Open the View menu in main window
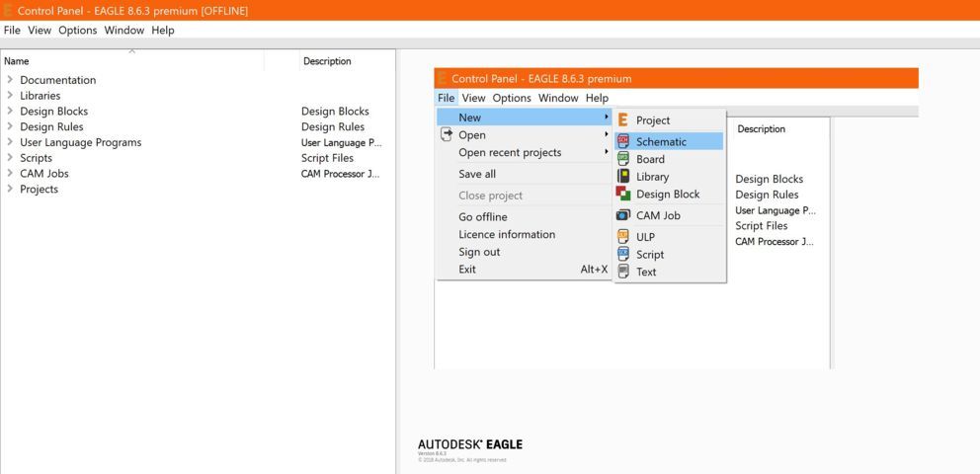The image size is (980, 474). [40, 30]
